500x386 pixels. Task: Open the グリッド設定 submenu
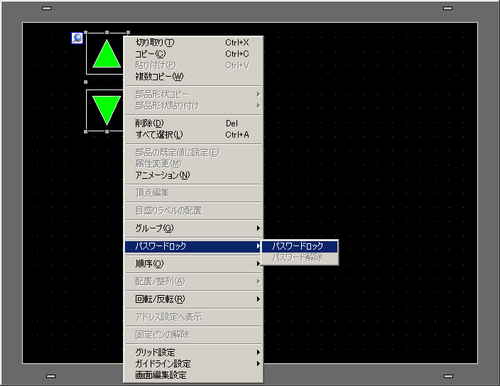(193, 352)
